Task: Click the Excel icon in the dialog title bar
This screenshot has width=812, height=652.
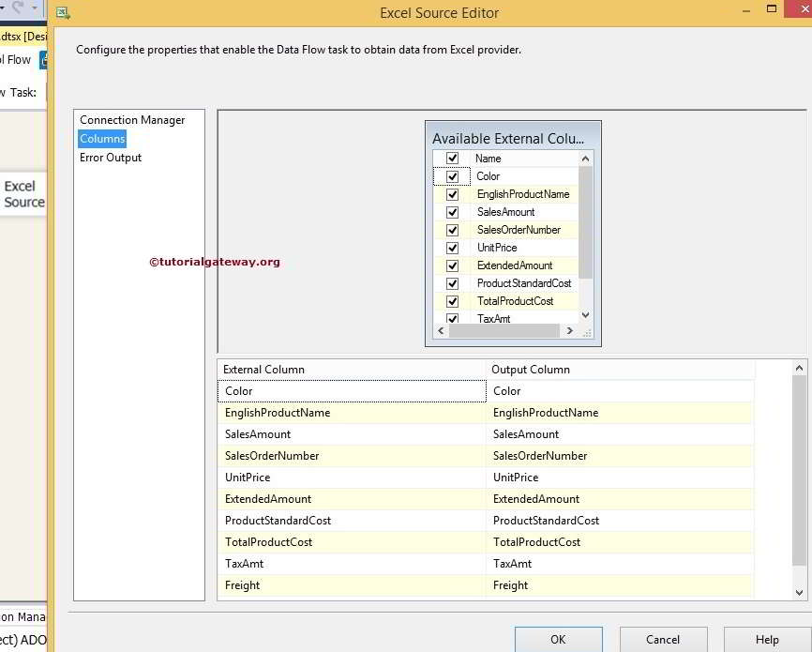Action: (63, 12)
